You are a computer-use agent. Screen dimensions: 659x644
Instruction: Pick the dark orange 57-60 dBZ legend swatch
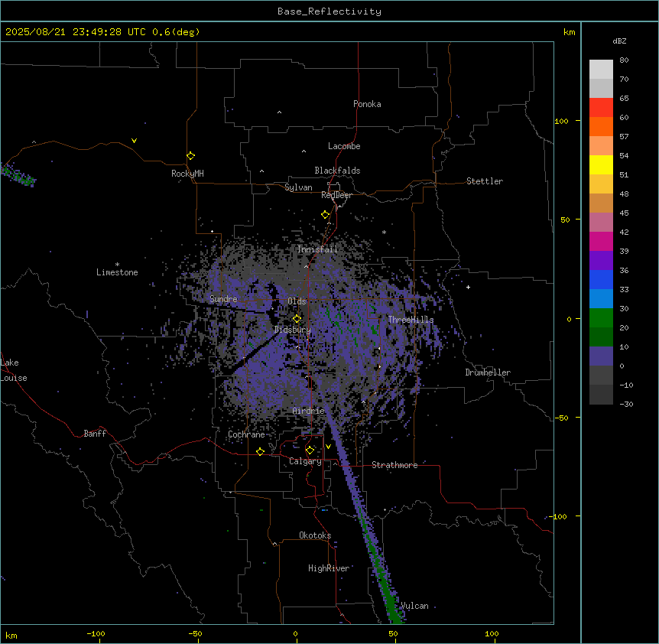601,126
